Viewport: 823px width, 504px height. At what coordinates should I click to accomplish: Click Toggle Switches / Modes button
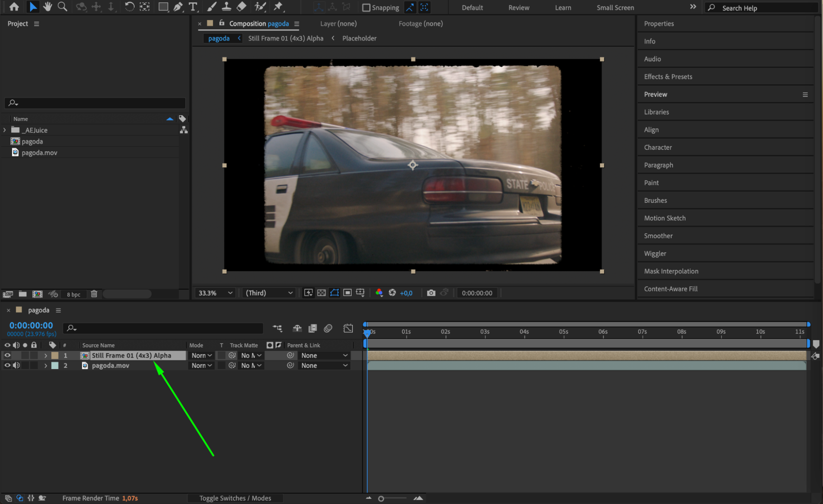235,498
